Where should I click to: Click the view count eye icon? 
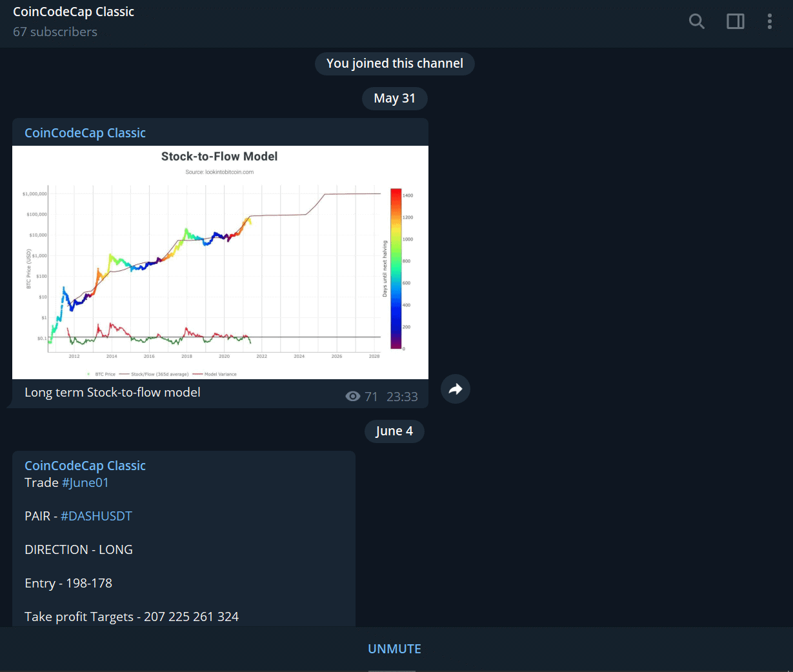[352, 396]
